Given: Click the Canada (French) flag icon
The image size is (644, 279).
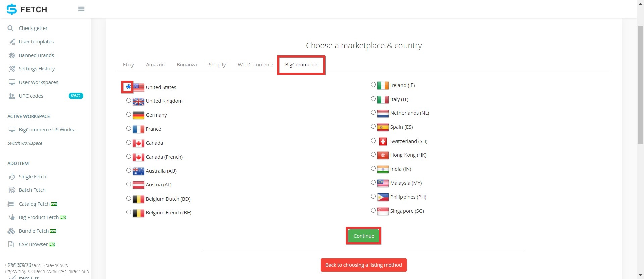Looking at the screenshot, I should tap(139, 157).
